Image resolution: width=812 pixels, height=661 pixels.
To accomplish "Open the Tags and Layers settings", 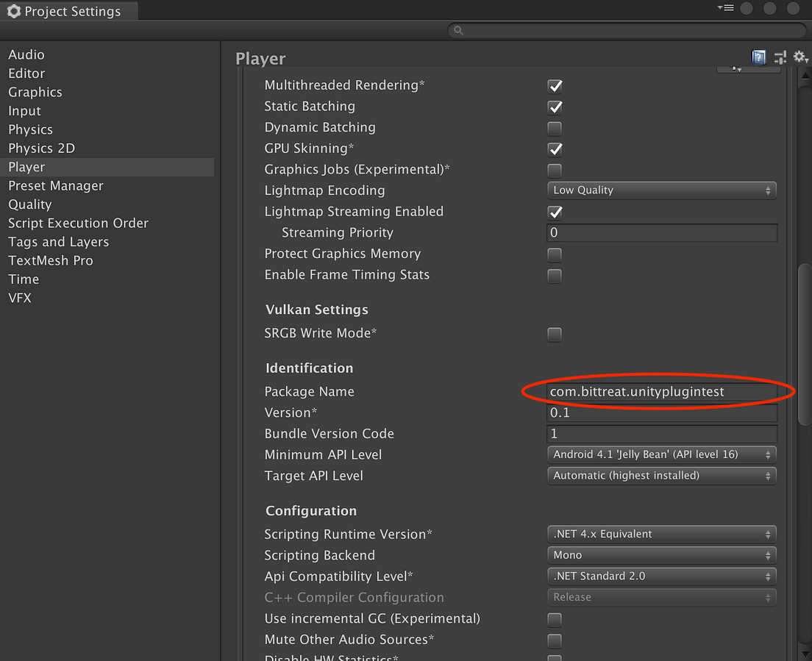I will [58, 241].
